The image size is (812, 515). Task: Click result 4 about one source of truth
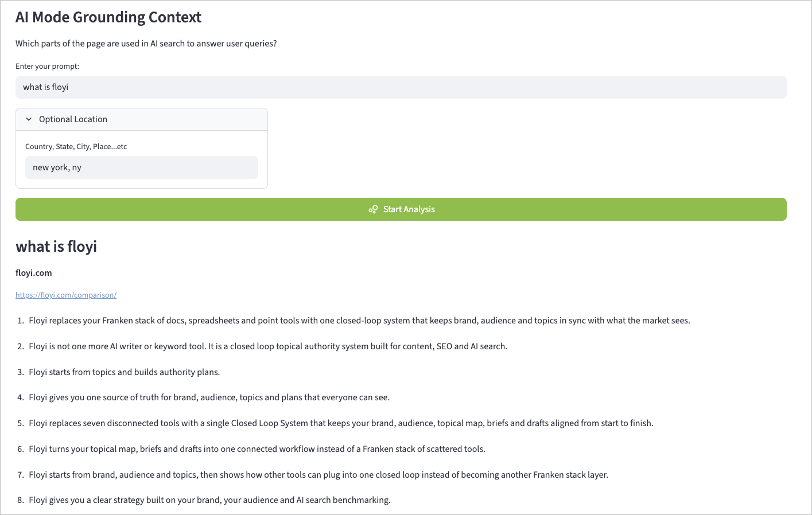point(209,397)
